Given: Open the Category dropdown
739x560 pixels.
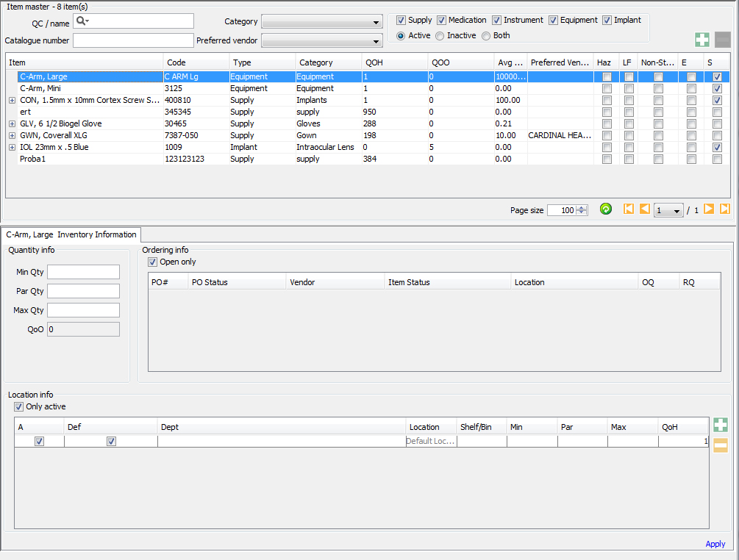Looking at the screenshot, I should coord(322,22).
